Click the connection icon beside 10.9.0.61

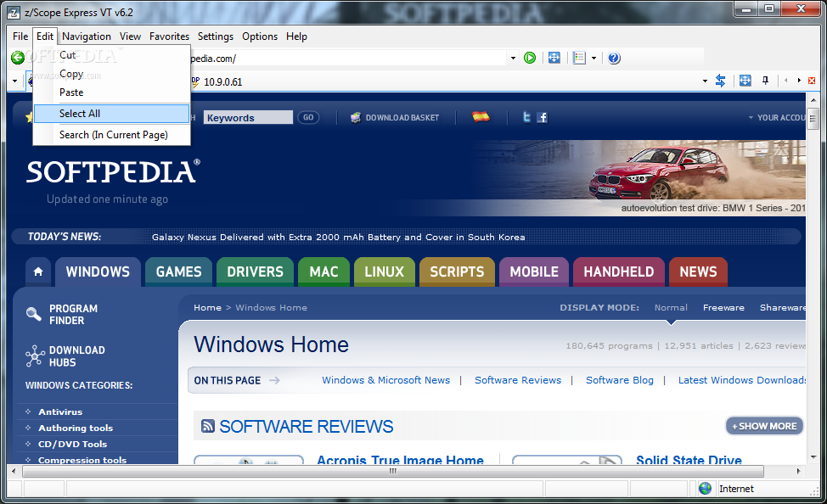[x=195, y=81]
